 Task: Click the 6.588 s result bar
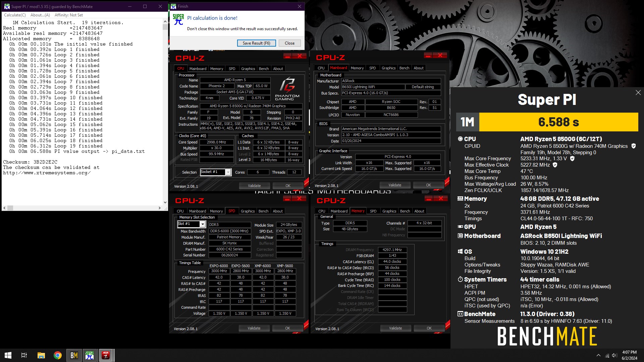[x=558, y=122]
